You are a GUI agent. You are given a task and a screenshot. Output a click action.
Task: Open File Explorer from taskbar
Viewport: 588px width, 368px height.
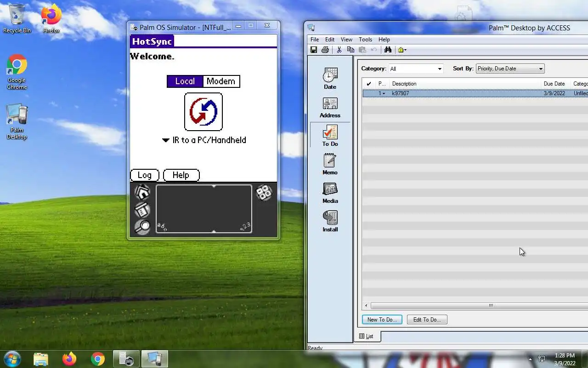coord(41,359)
